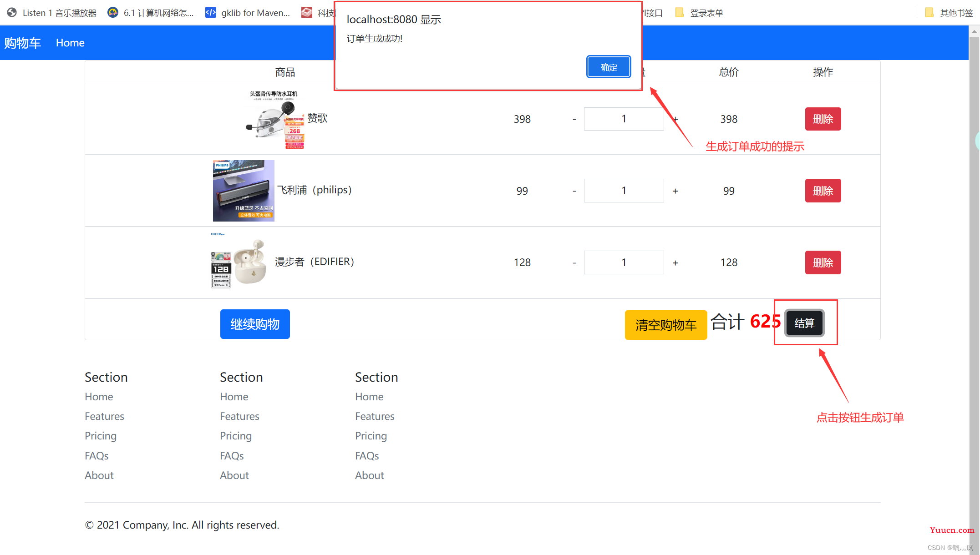The height and width of the screenshot is (555, 980).
Task: Delete the 漫步者 (EDIFIER) item
Action: (823, 262)
